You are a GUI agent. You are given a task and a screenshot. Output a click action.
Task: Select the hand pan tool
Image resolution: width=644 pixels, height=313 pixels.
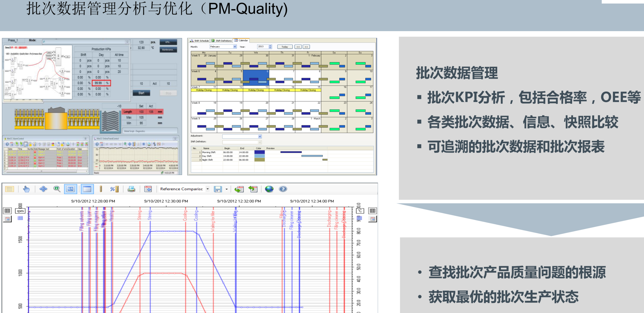pos(26,189)
